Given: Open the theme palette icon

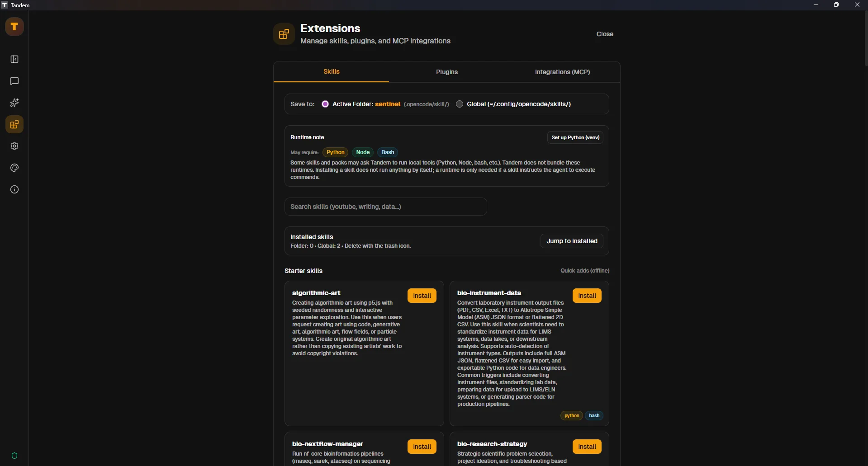Looking at the screenshot, I should (14, 168).
